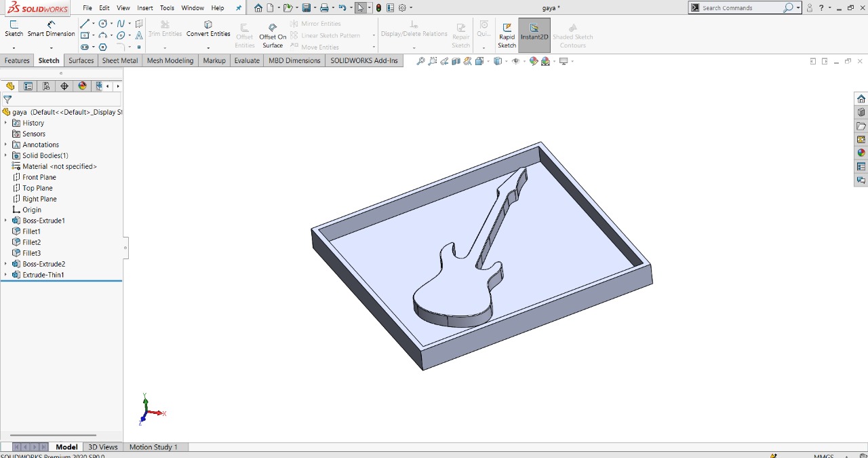Click Offset On Surface
Image resolution: width=868 pixels, height=458 pixels.
point(273,36)
